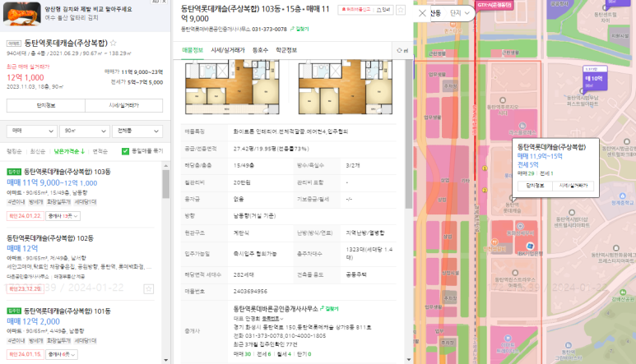This screenshot has height=364, width=636.
Task: Click the 동탄역반도스트라우스 apartment marker
Action: click(x=515, y=273)
